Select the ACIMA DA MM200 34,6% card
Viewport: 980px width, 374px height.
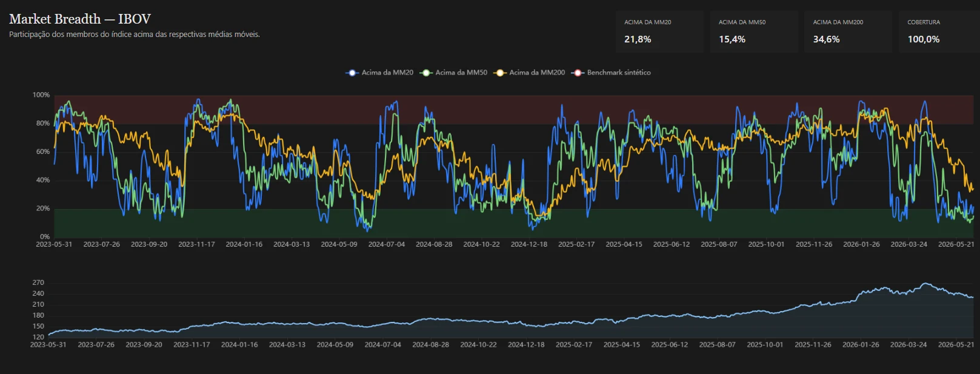(848, 32)
